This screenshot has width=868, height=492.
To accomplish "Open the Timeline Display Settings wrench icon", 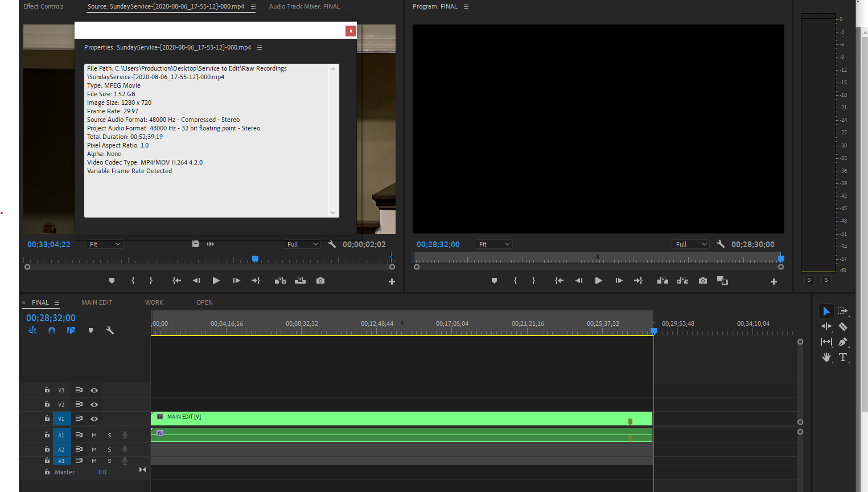I will [x=110, y=330].
